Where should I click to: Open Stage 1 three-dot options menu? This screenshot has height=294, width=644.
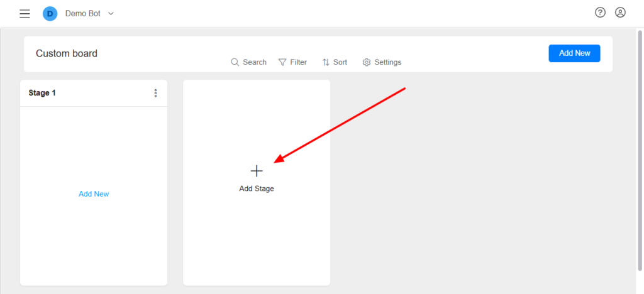155,93
